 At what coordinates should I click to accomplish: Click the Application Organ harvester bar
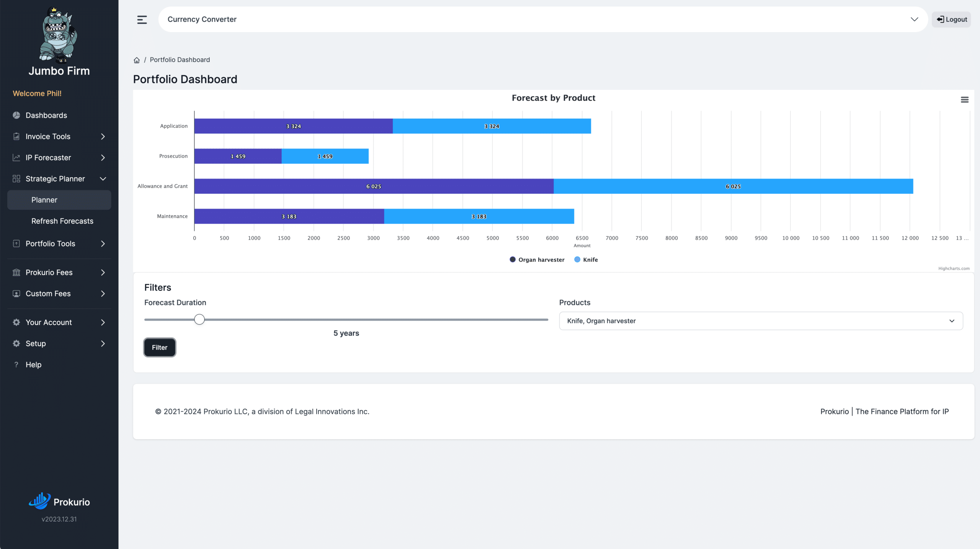coord(293,126)
